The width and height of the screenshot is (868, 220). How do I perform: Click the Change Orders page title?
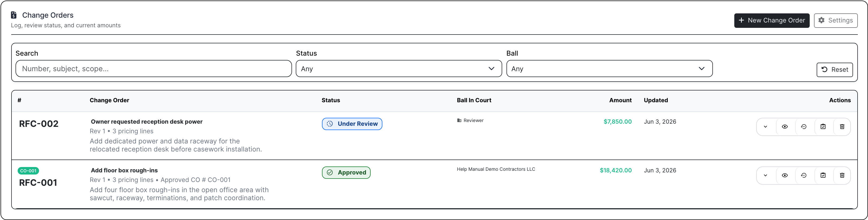pos(48,15)
